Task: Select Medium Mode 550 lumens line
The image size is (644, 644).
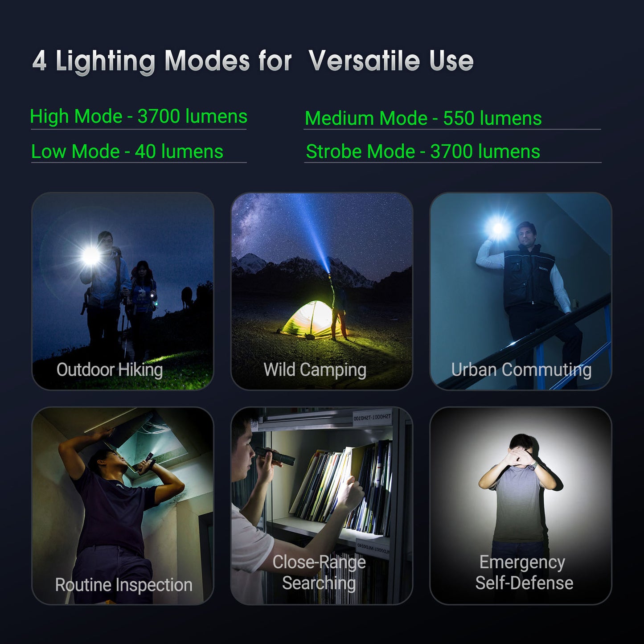Action: click(x=423, y=119)
